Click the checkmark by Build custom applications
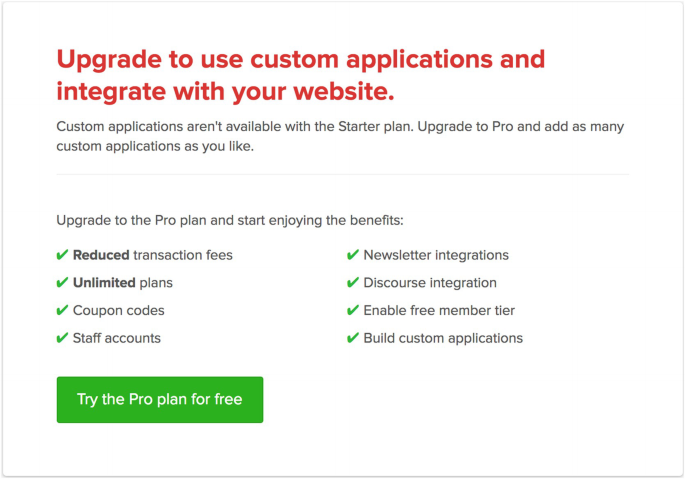The image size is (685, 479). 353,339
